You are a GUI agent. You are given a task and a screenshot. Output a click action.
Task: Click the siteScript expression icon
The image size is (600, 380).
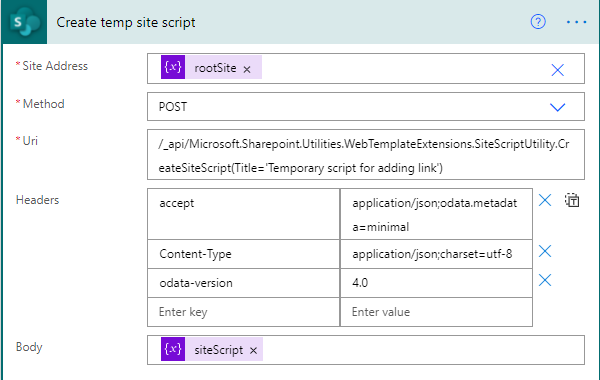tap(173, 349)
